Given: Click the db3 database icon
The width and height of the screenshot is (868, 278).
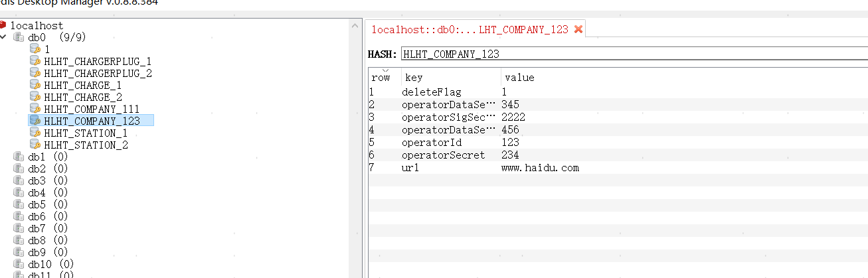Looking at the screenshot, I should tap(19, 180).
